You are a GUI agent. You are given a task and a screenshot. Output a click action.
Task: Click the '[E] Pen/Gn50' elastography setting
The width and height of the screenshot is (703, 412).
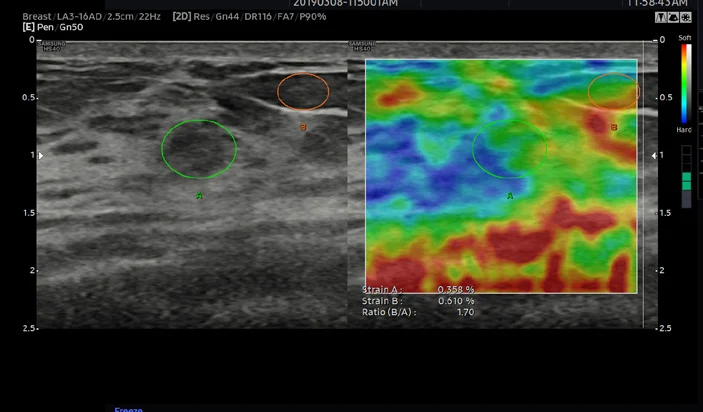point(53,27)
